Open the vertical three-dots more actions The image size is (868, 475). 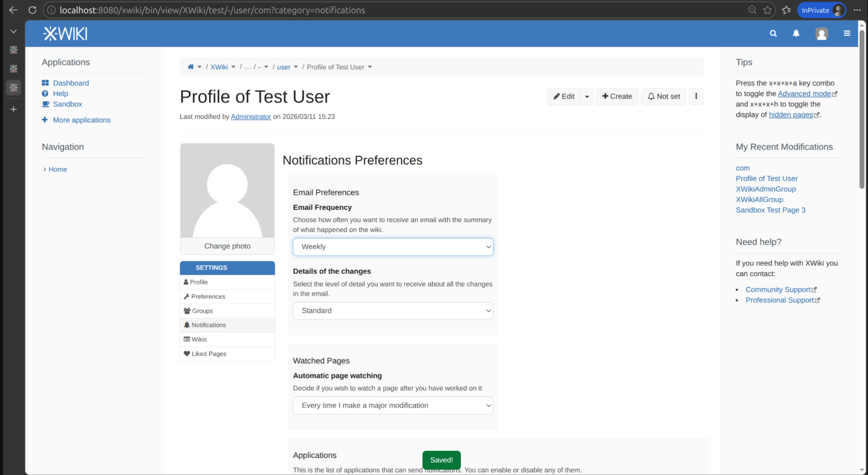pos(696,96)
